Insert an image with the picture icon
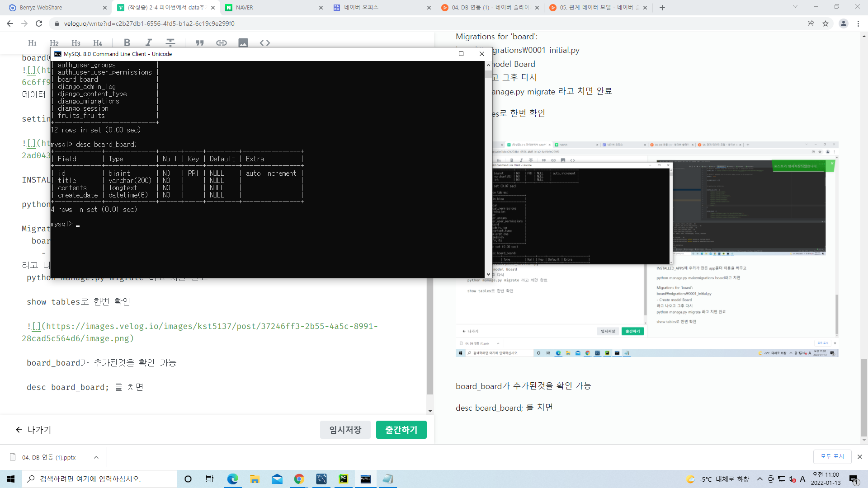Screen dimensions: 868x488 tap(243, 42)
